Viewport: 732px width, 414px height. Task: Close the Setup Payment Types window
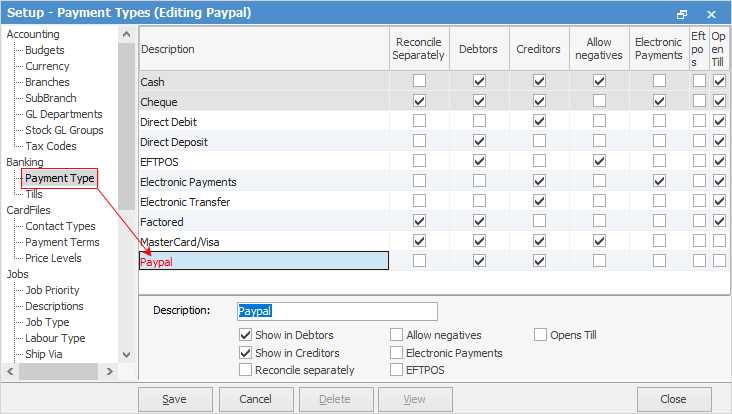711,14
